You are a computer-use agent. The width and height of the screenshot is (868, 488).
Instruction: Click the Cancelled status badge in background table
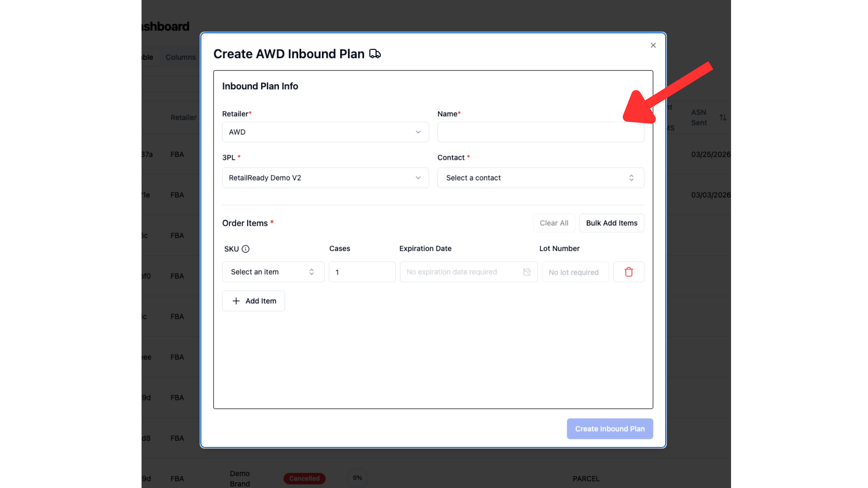point(304,478)
